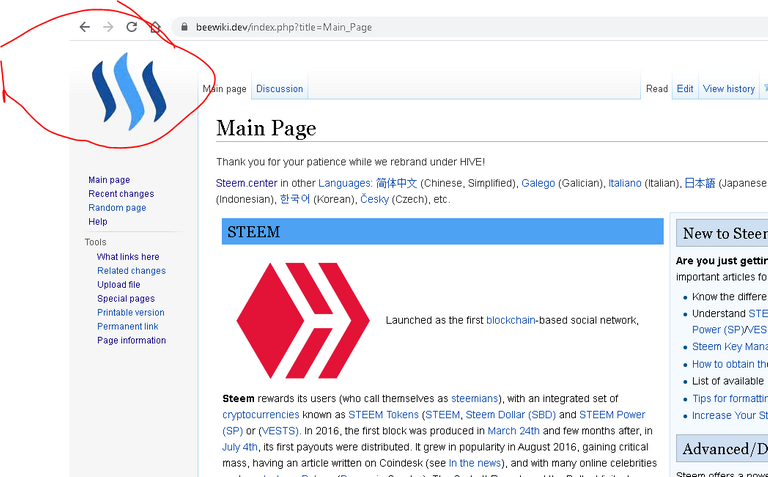768x477 pixels.
Task: Click the Steem wiki logo
Action: 129,92
